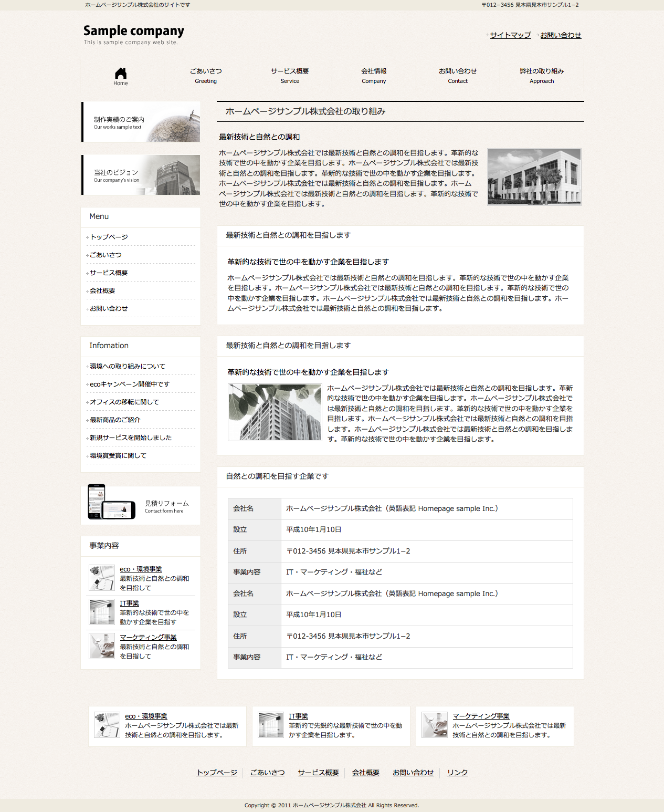Click the ホームページサンプル株式会社の取り組み page heading
This screenshot has width=664, height=812.
click(x=305, y=111)
